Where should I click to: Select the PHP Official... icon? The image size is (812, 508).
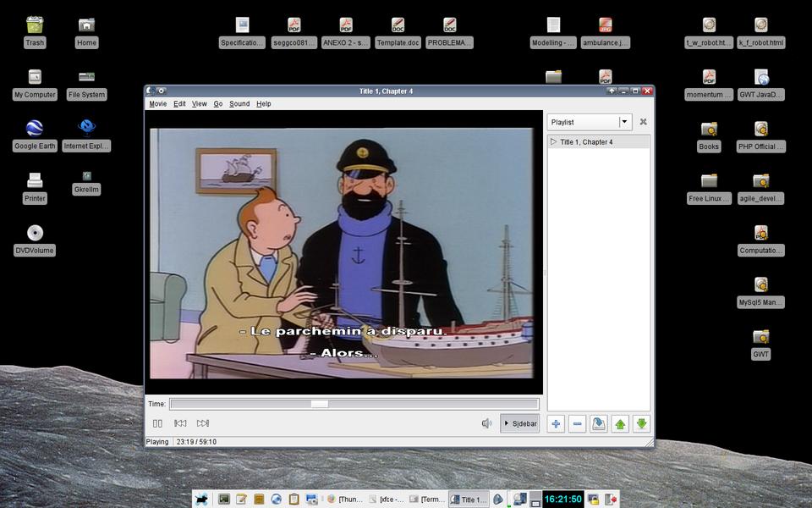760,136
